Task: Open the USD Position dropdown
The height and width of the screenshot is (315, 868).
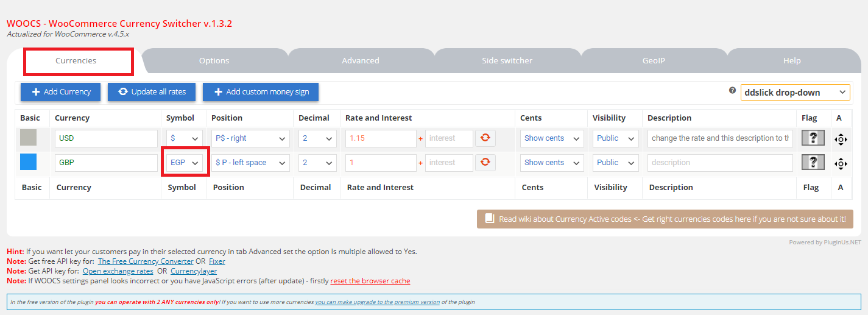Action: click(250, 138)
